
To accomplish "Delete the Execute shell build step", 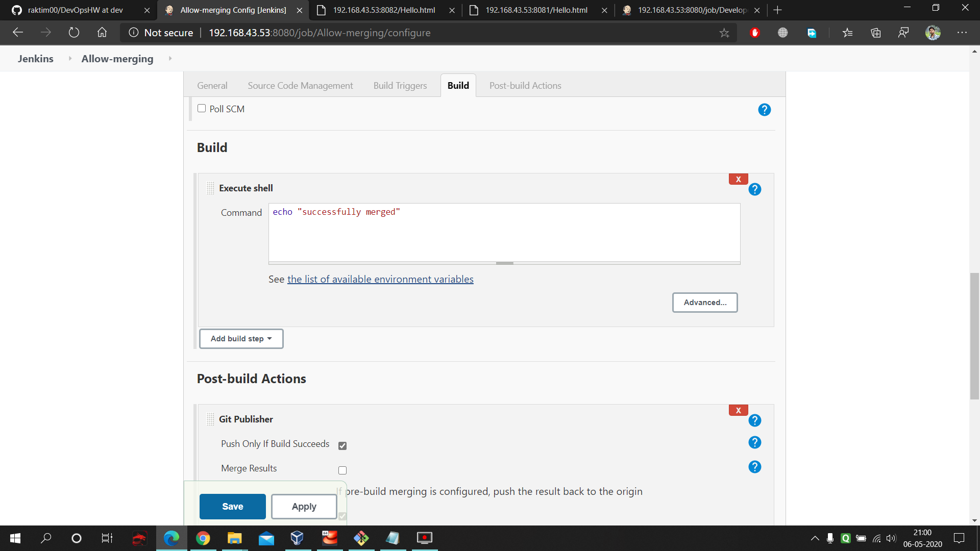I will (738, 179).
